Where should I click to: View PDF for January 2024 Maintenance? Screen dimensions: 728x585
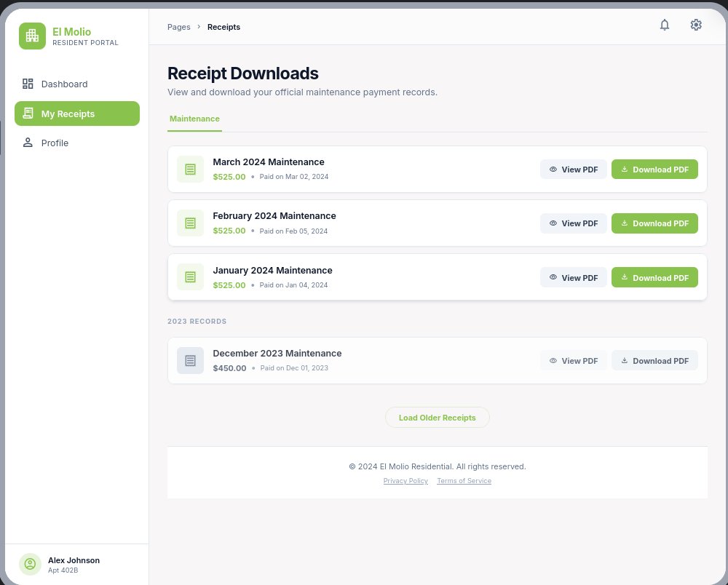pos(574,277)
